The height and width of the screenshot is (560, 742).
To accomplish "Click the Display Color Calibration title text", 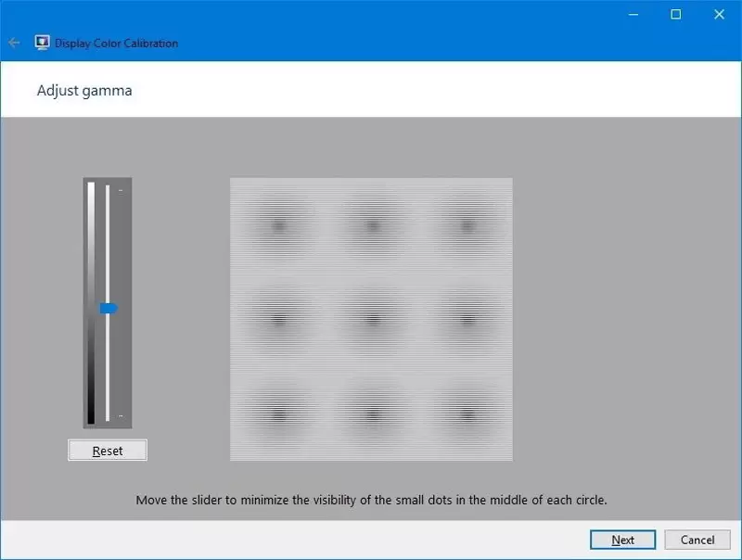I will 116,43.
